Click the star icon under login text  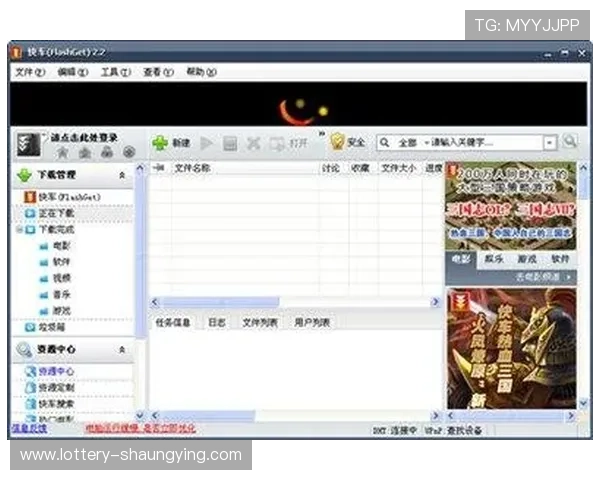click(x=62, y=153)
